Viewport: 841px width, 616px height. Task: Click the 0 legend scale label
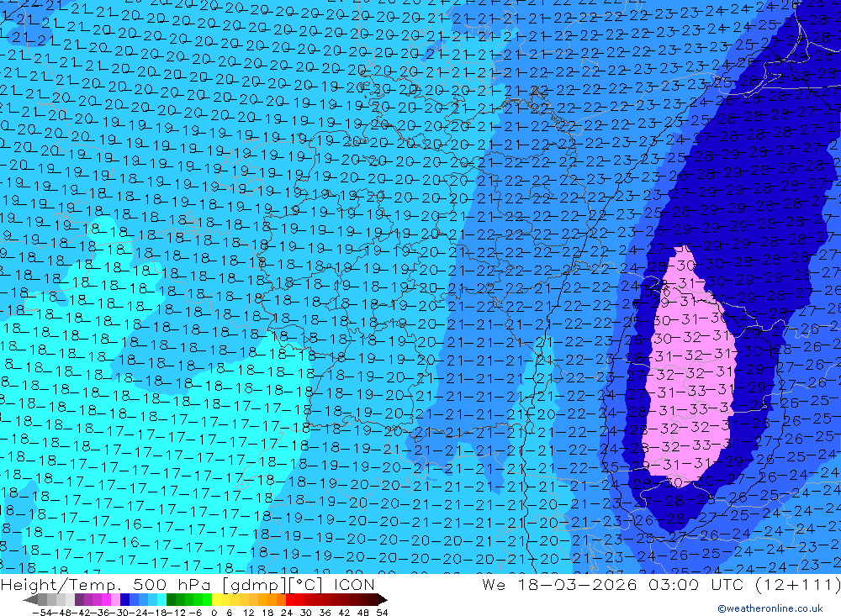(x=214, y=613)
